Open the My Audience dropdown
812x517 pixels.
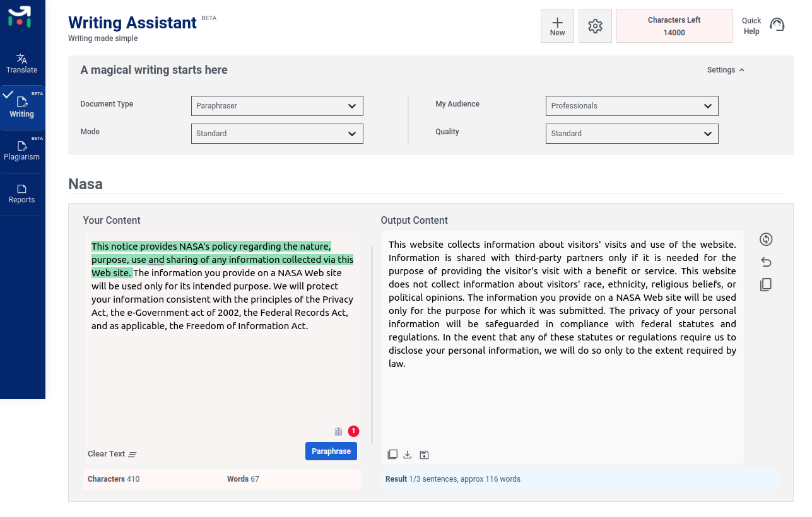[x=632, y=105]
